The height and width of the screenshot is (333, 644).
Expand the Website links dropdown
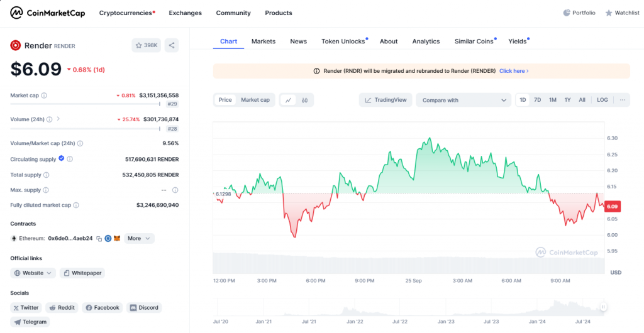click(33, 273)
